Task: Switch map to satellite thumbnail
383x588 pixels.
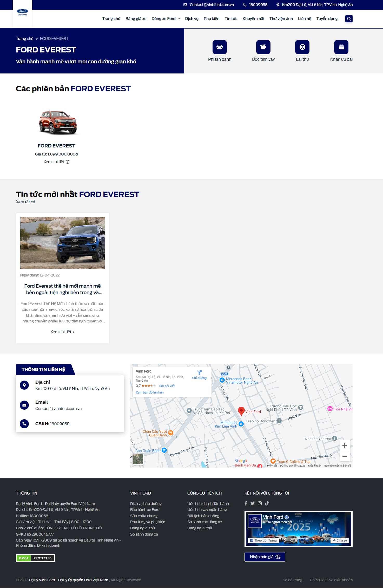Action: [138, 459]
